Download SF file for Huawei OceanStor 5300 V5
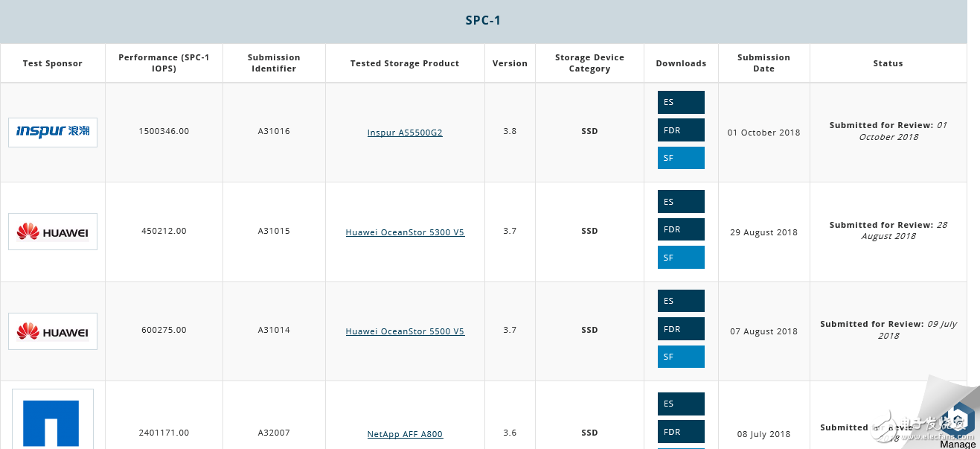The image size is (980, 449). [x=680, y=258]
